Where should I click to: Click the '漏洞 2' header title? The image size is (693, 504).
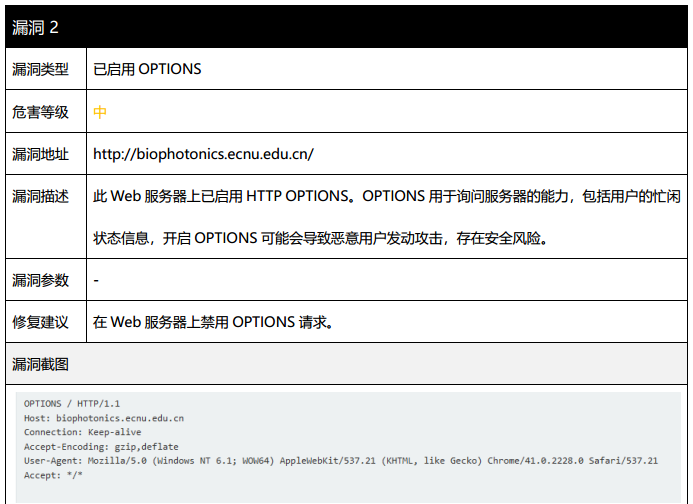[x=35, y=27]
